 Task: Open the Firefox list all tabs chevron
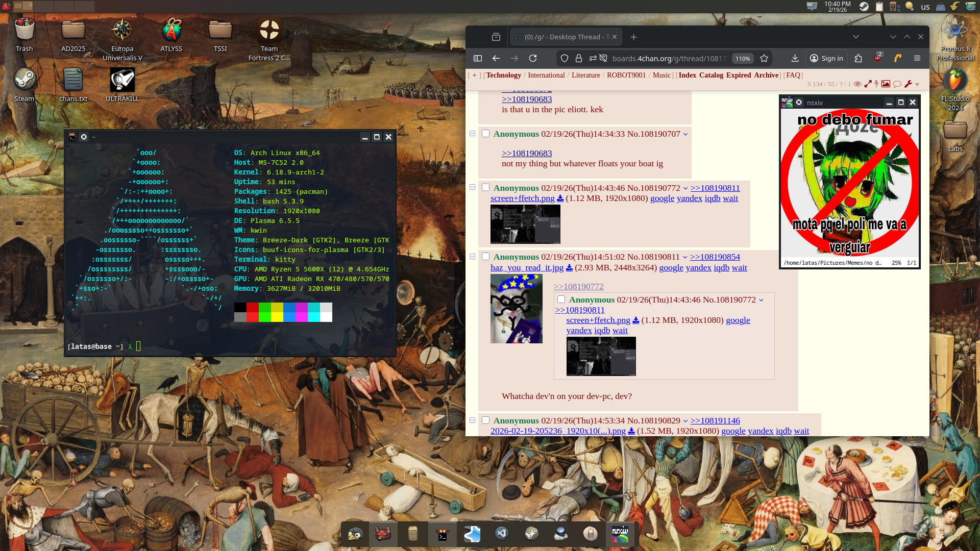(x=856, y=37)
